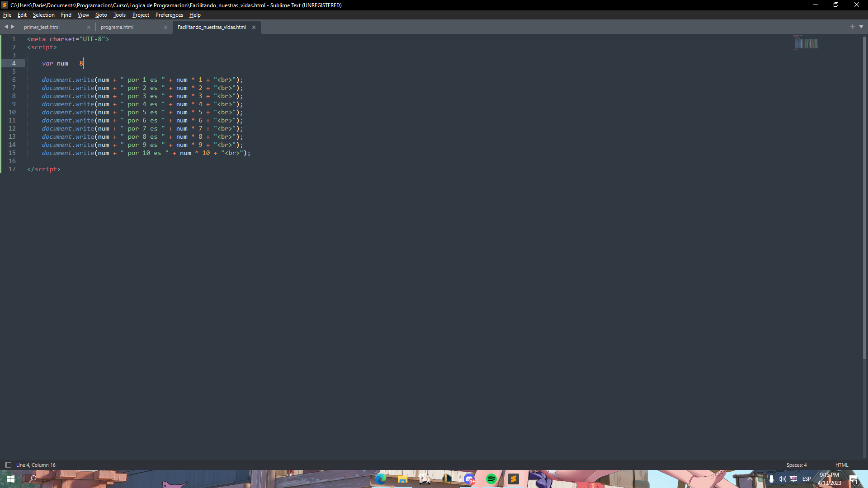
Task: Open the tab list dropdown arrow
Action: [x=861, y=27]
